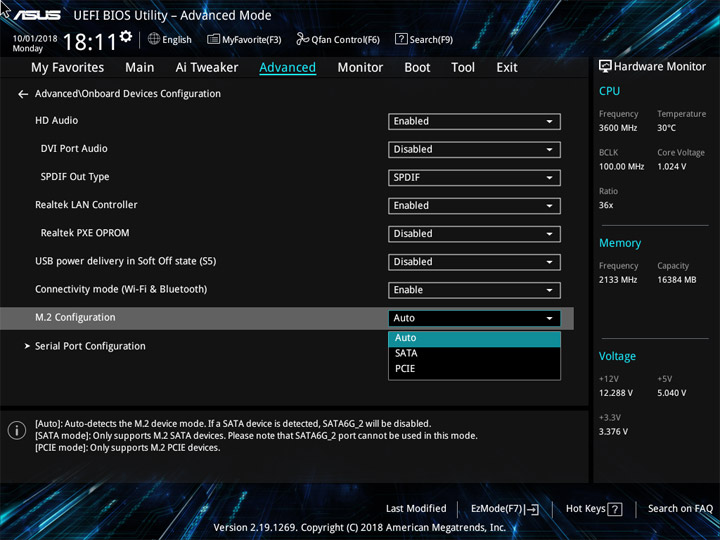Click the Search question mark icon
The height and width of the screenshot is (540, 720).
[x=401, y=39]
